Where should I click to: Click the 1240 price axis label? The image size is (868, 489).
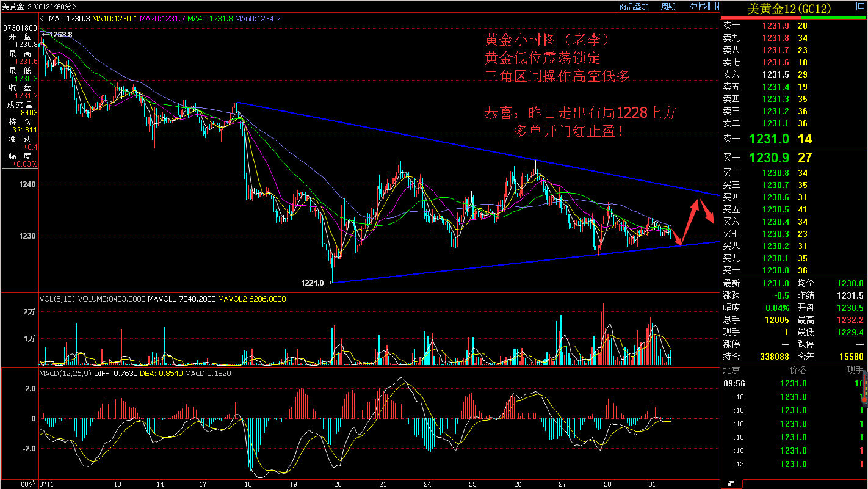tap(28, 184)
